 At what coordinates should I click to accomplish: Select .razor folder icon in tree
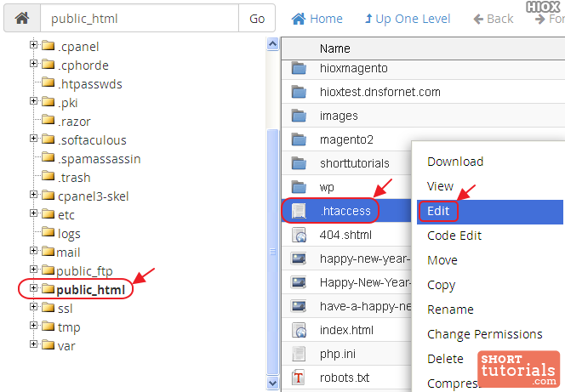pyautogui.click(x=48, y=120)
